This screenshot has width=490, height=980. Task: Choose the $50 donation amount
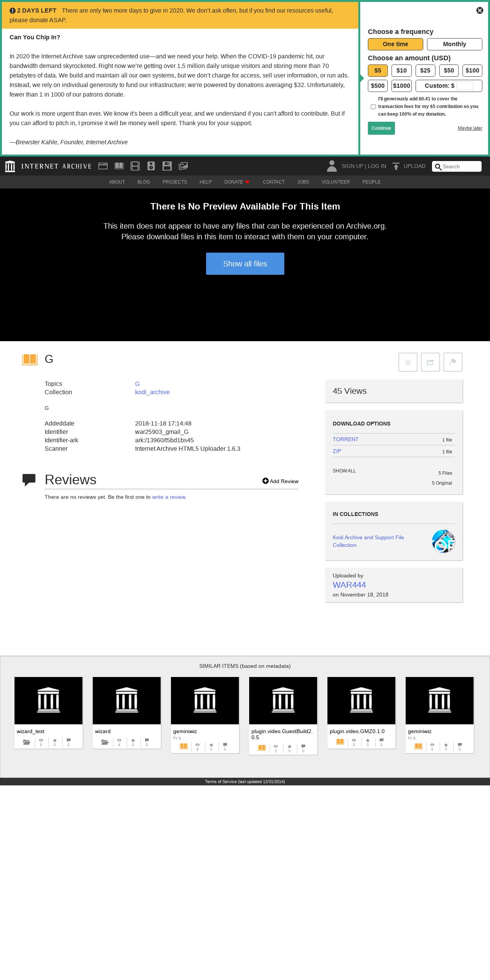449,71
